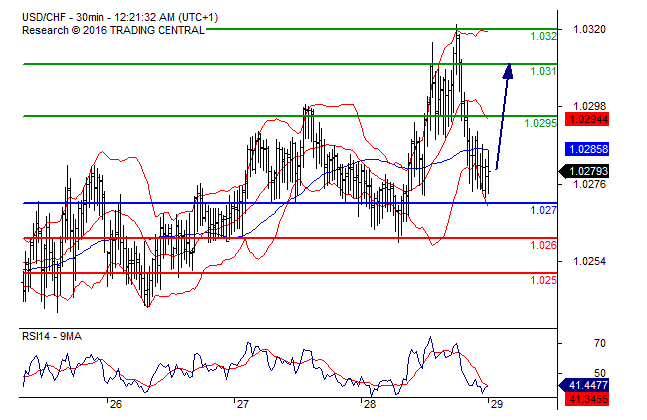647x420 pixels.
Task: Select the green 1.031 resistance label
Action: 543,71
